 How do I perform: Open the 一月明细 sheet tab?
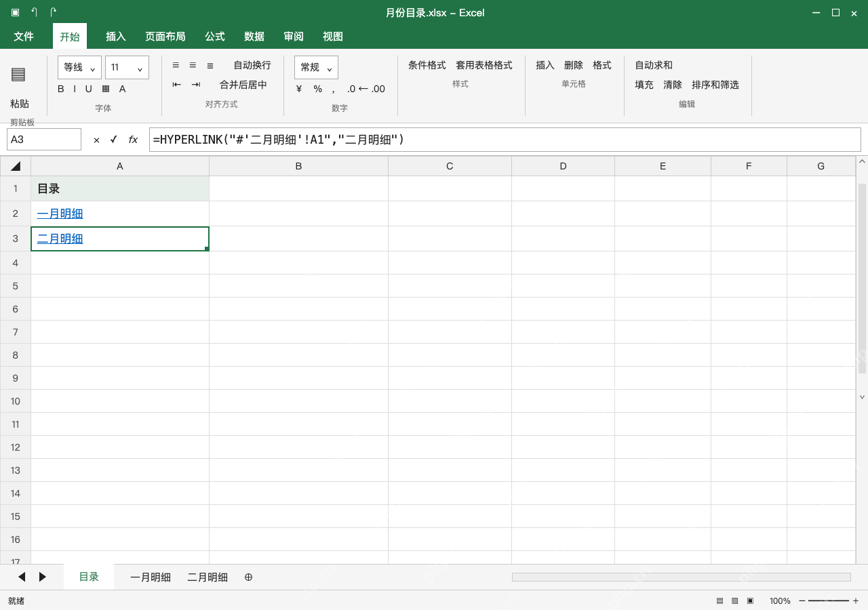pos(151,577)
